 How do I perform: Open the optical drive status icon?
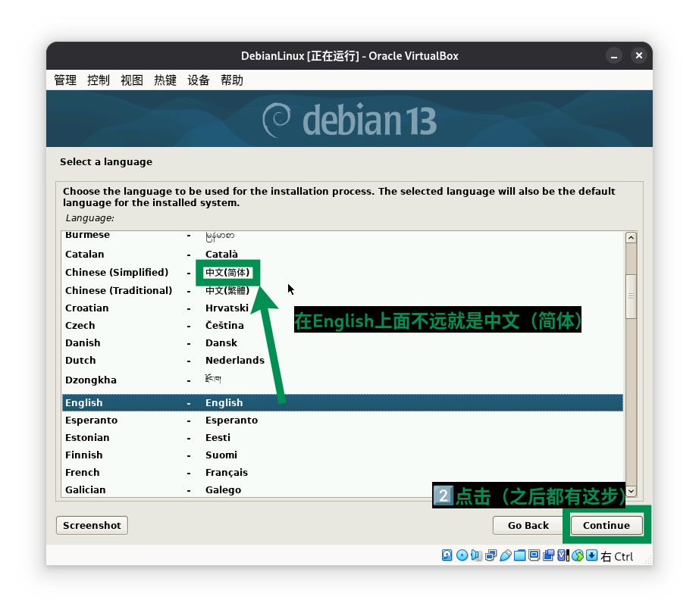pyautogui.click(x=462, y=555)
